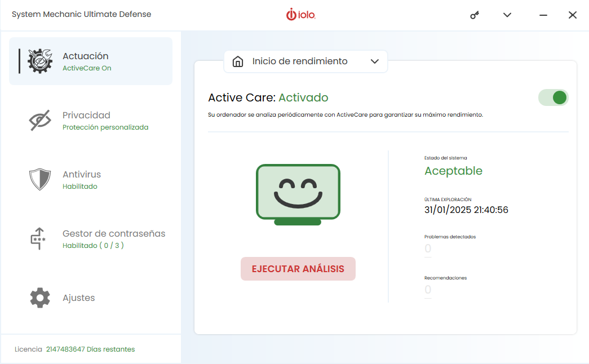
Task: Click the smiling monitor status image
Action: pos(298,194)
